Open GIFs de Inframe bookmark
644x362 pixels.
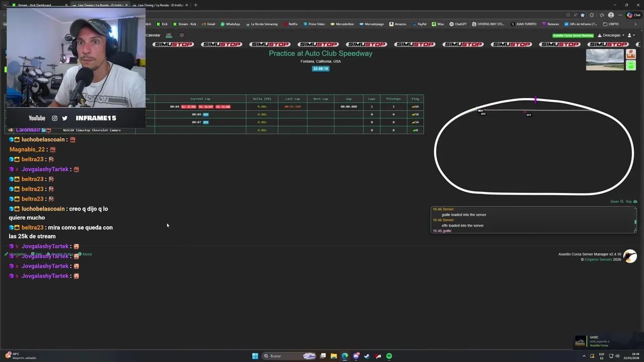pos(581,24)
